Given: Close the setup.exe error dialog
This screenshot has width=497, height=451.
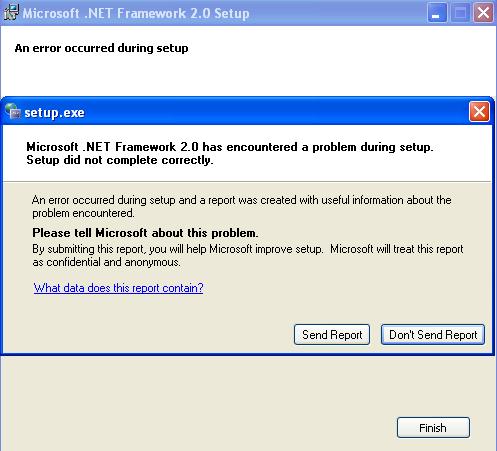Looking at the screenshot, I should (x=479, y=112).
